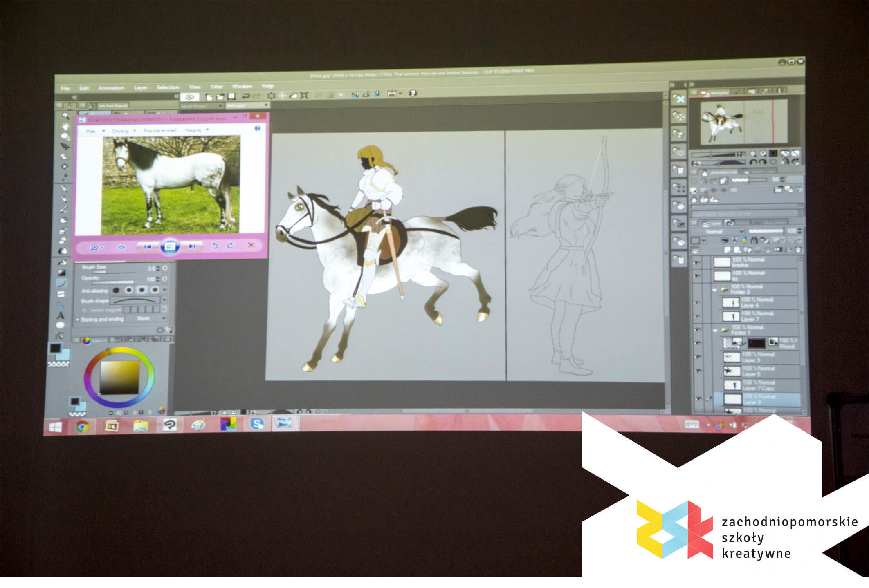Toggle visibility of Layer 7
The image size is (869, 588).
pyautogui.click(x=698, y=317)
